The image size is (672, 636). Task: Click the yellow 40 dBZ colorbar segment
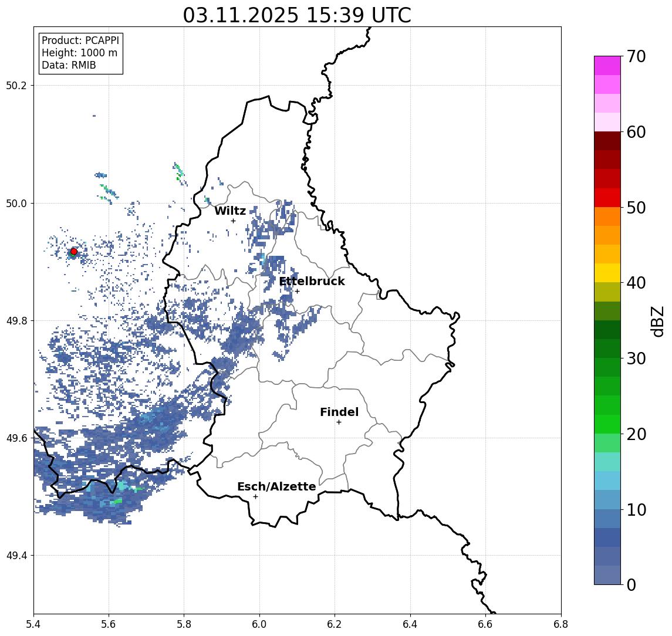coord(607,273)
